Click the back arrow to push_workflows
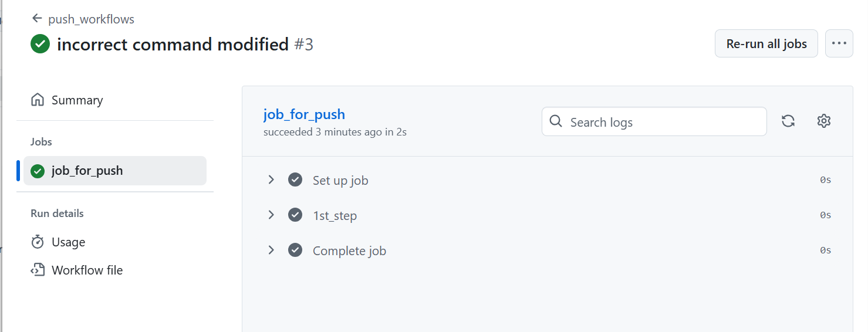Image resolution: width=868 pixels, height=332 pixels. 37,19
